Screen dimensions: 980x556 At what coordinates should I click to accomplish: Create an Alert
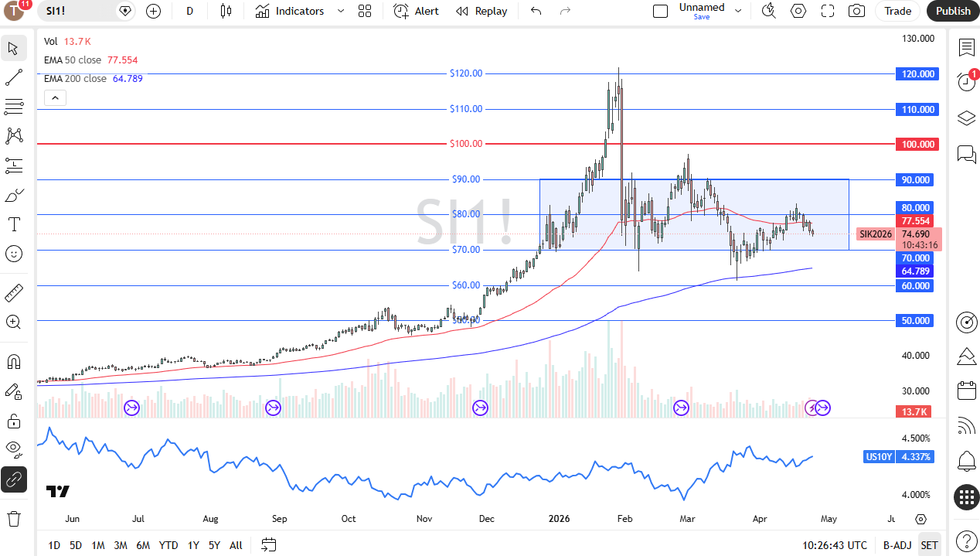tap(416, 11)
